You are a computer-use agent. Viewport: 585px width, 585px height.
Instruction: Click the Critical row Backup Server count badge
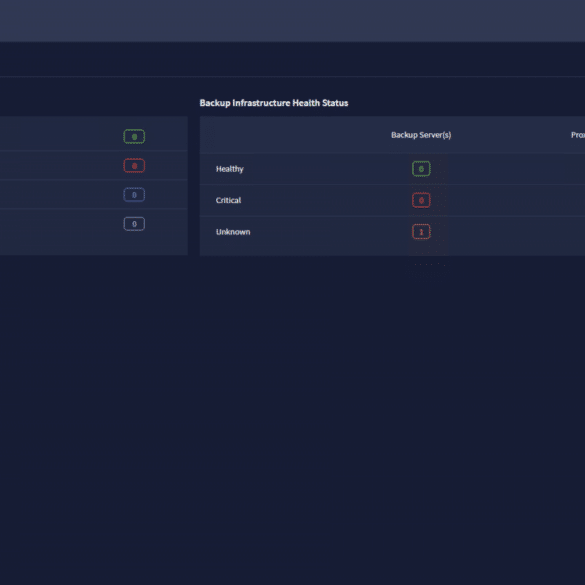421,200
